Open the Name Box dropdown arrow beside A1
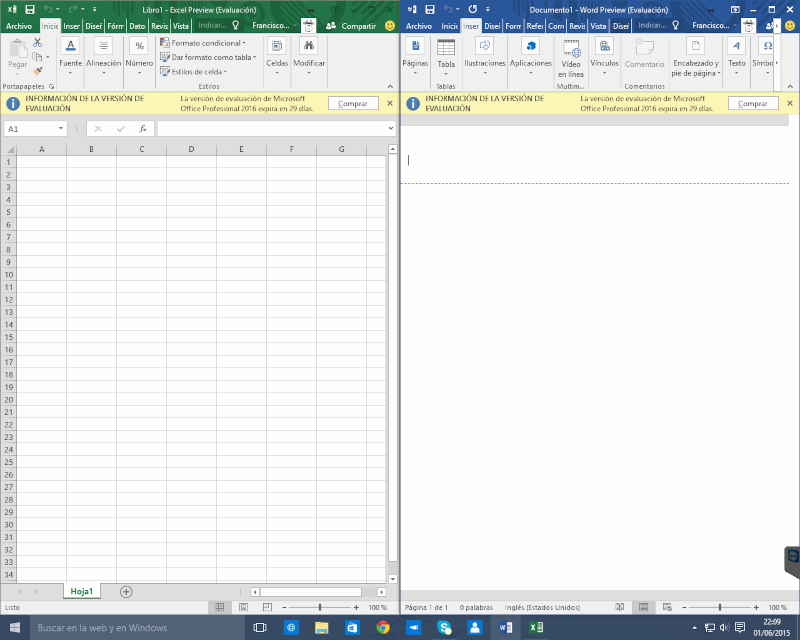 click(61, 129)
